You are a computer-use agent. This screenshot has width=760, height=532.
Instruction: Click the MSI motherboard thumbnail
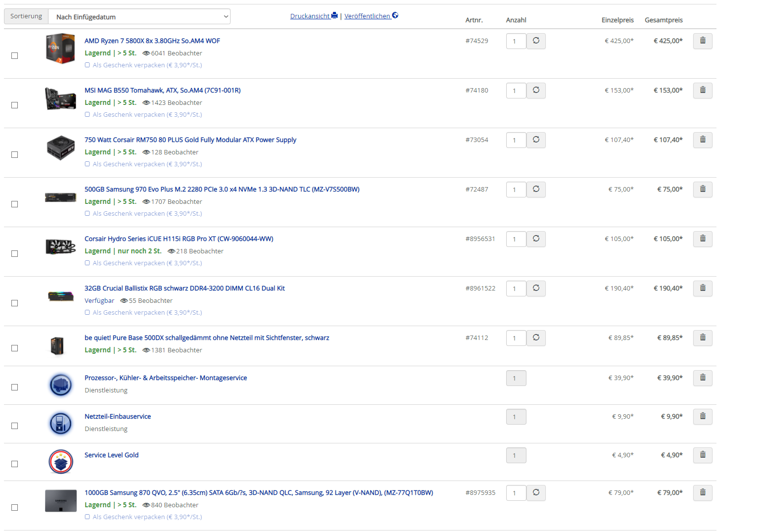pyautogui.click(x=60, y=98)
